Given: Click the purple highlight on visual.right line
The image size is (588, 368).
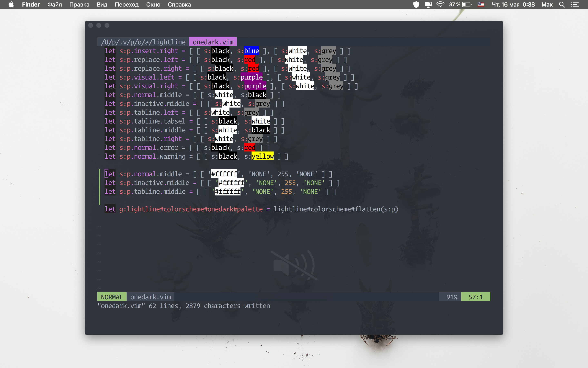Looking at the screenshot, I should point(255,86).
